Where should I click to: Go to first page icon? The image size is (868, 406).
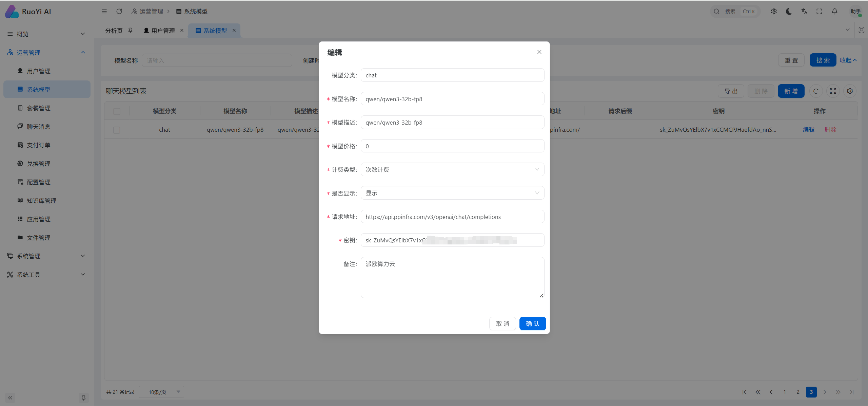tap(744, 392)
